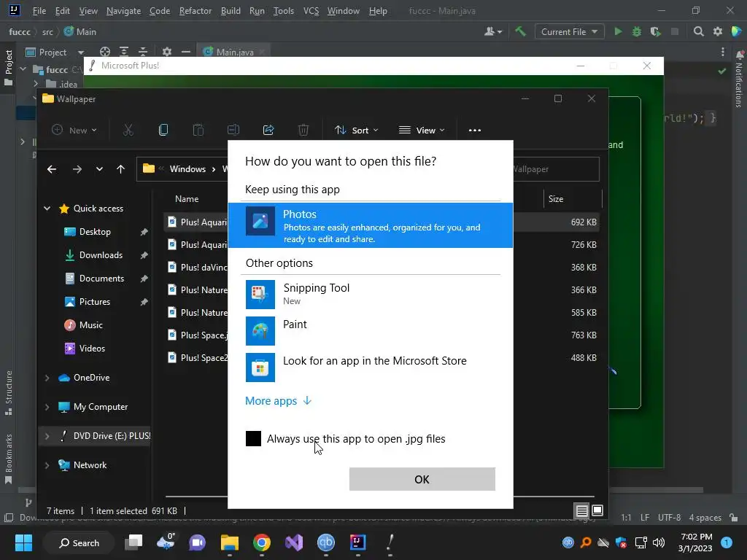The height and width of the screenshot is (560, 747).
Task: Open Chrome from the taskbar
Action: click(x=262, y=542)
